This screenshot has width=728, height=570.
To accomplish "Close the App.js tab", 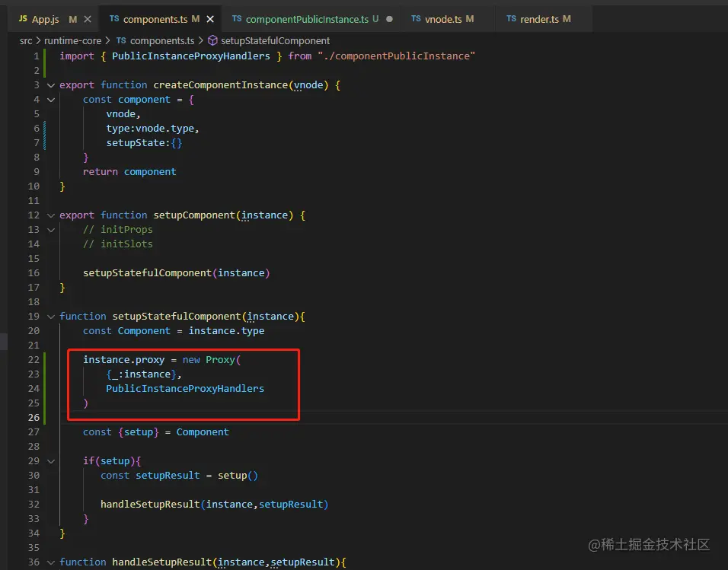I will click(88, 19).
